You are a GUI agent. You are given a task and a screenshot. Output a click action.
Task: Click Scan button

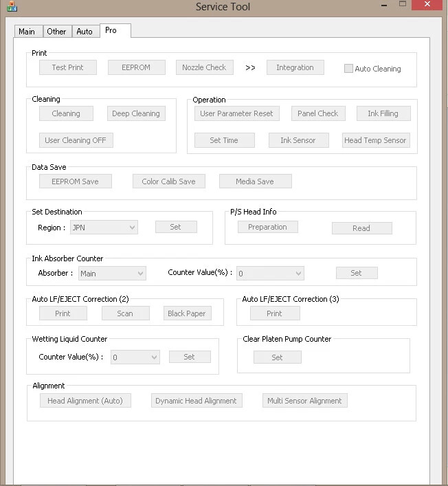(x=126, y=313)
